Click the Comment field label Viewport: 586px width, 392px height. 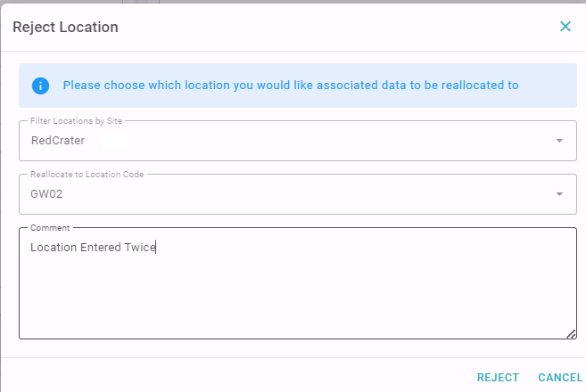pyautogui.click(x=50, y=228)
